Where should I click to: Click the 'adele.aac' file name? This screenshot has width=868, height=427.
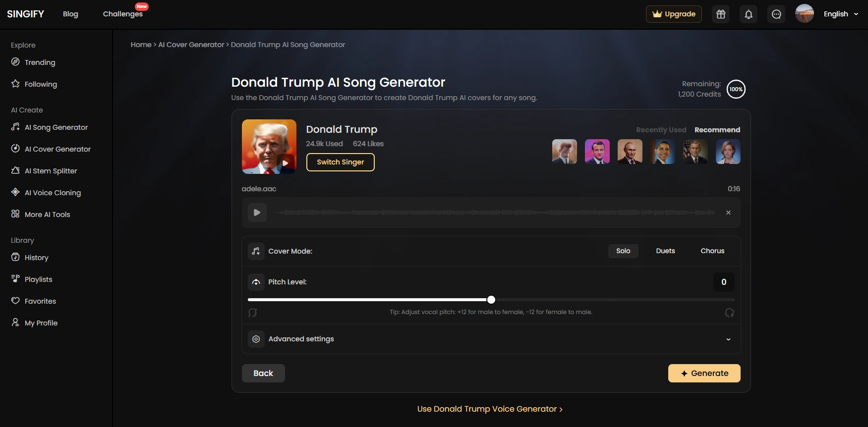[259, 189]
